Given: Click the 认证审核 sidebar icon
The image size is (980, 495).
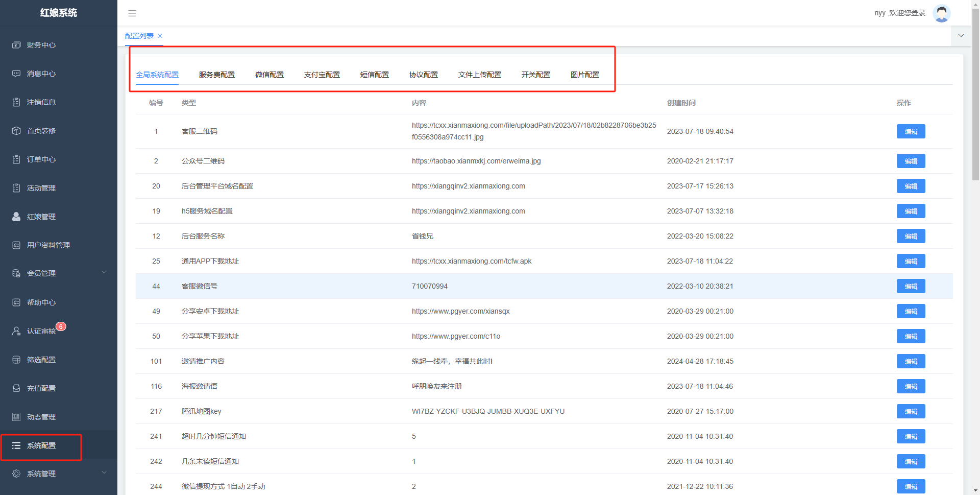Looking at the screenshot, I should click(x=16, y=331).
